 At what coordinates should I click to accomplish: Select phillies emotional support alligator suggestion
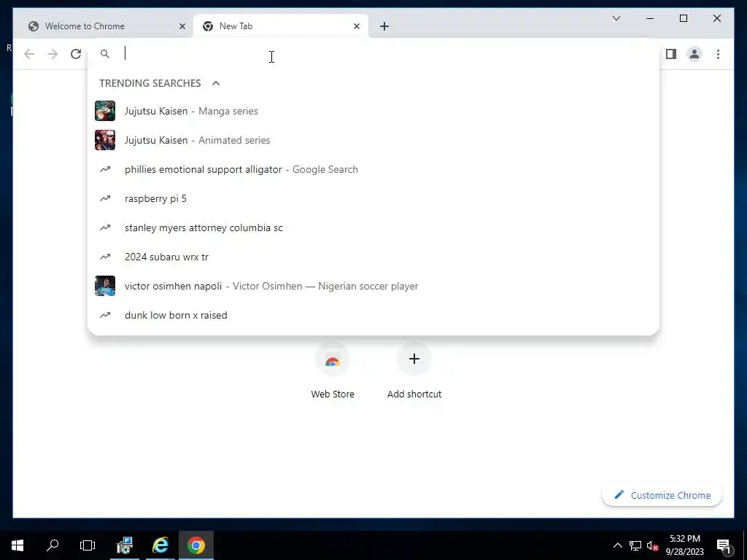pos(373,169)
